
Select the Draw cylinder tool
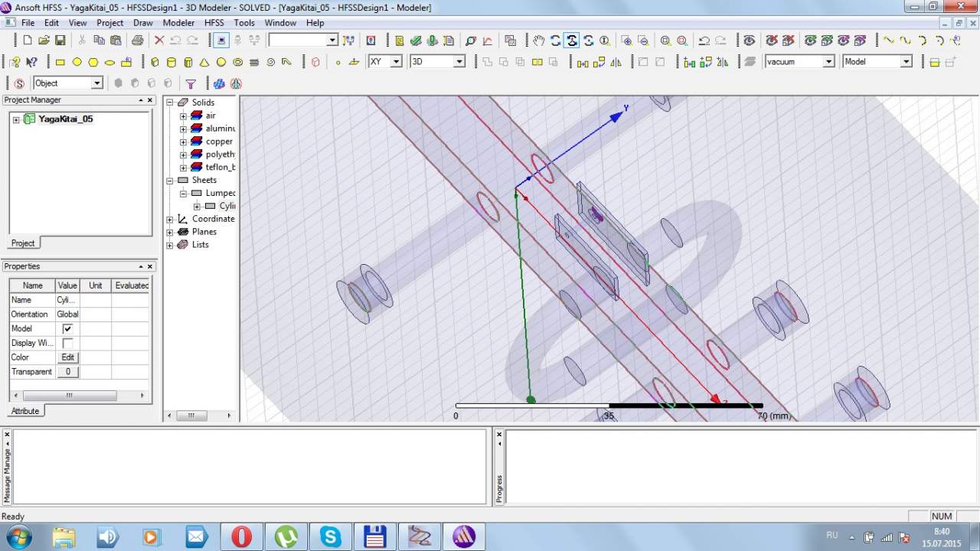point(171,62)
